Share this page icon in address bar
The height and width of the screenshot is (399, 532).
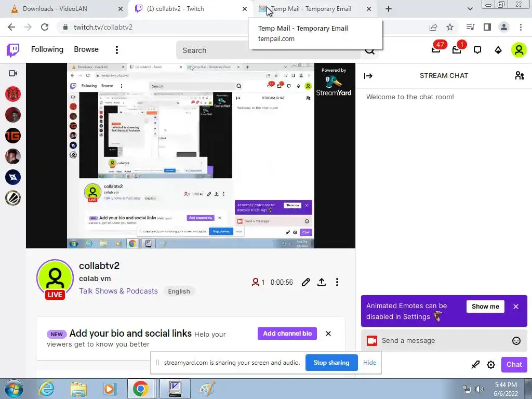[x=433, y=27]
